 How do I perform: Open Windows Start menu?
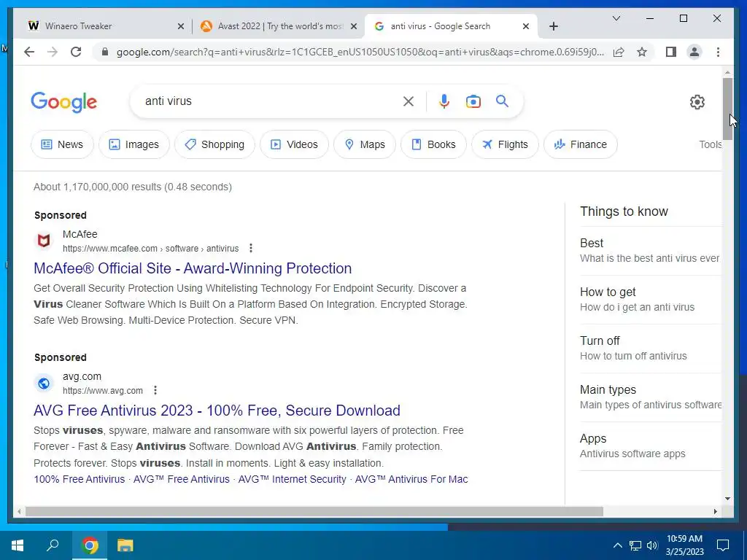[18, 545]
